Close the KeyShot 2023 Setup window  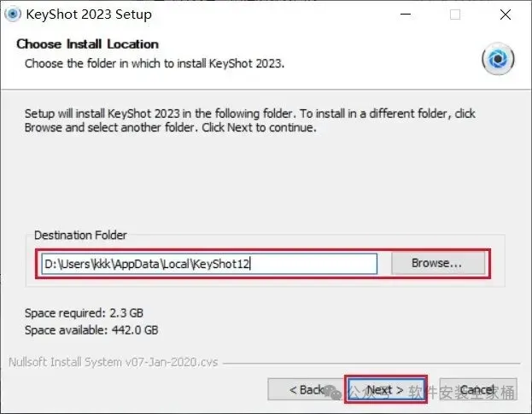point(503,15)
